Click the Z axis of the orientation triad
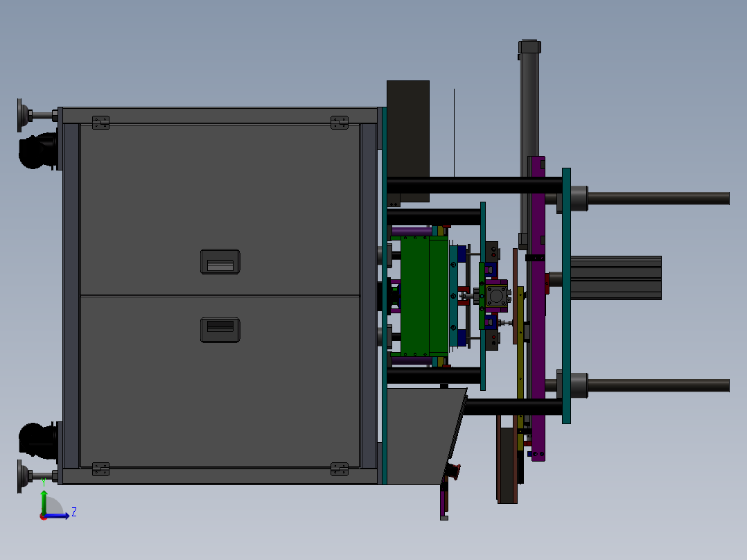Image resolution: width=747 pixels, height=560 pixels. 57,516
